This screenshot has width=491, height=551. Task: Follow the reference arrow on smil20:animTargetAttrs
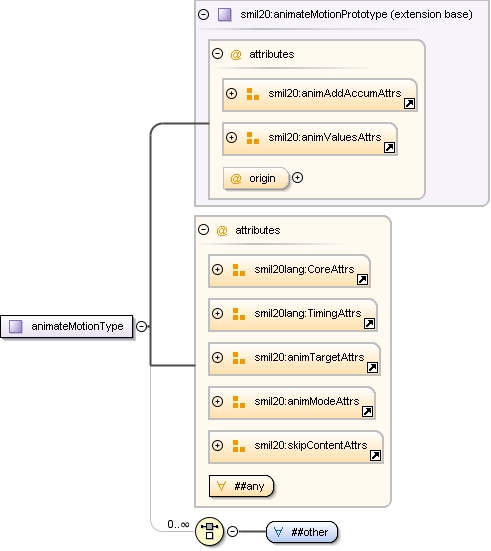click(373, 368)
